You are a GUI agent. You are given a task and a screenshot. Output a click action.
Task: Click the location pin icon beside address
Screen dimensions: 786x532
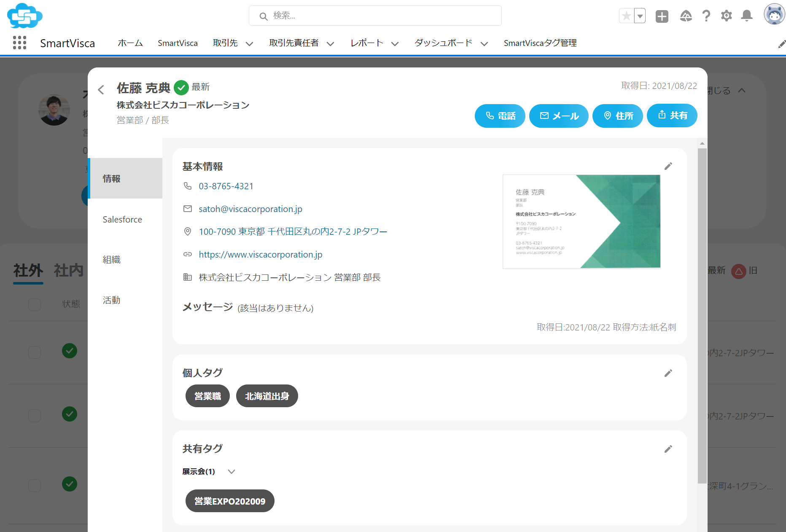(x=188, y=231)
